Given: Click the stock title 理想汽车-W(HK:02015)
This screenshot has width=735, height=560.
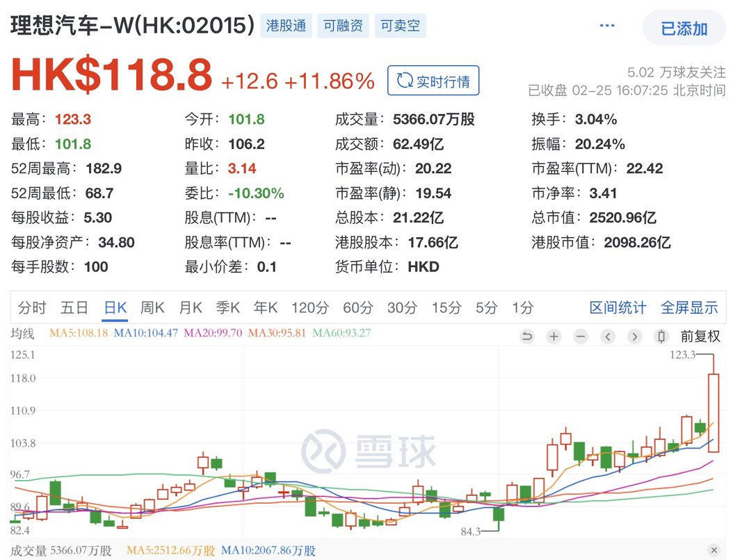Looking at the screenshot, I should point(133,25).
